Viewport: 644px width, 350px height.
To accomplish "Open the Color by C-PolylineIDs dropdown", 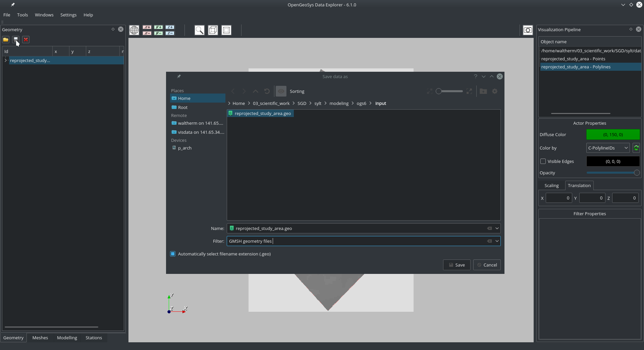I will pos(607,148).
